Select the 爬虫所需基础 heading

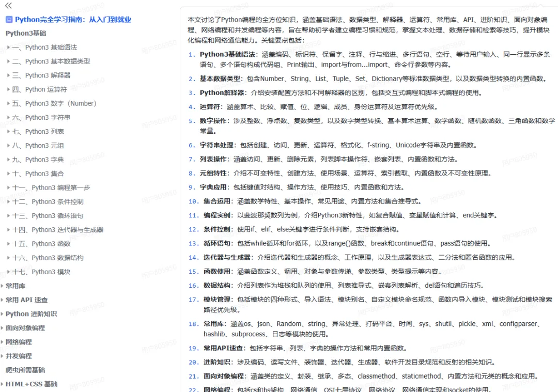point(25,370)
